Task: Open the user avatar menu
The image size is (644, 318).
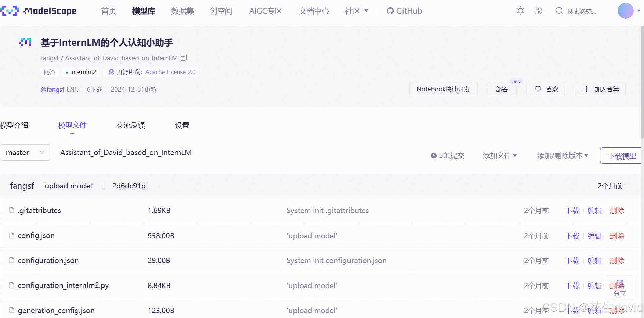Action: (625, 11)
